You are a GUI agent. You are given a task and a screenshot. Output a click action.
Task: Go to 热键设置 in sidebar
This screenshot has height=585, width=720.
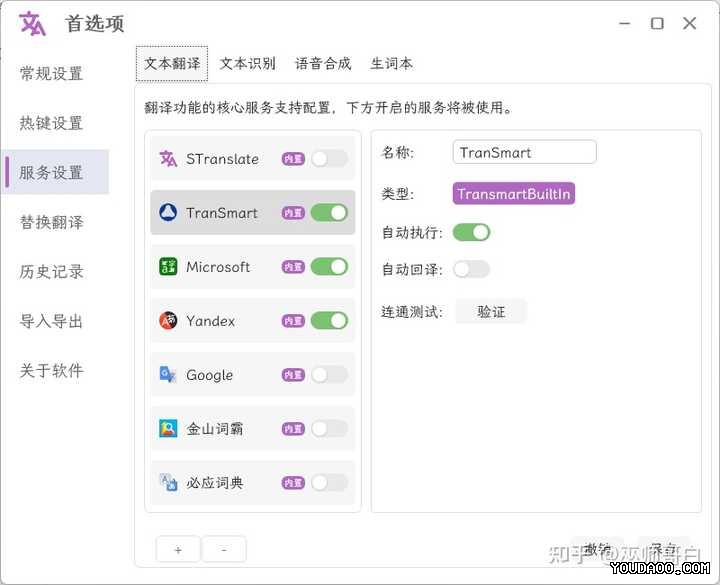point(51,123)
